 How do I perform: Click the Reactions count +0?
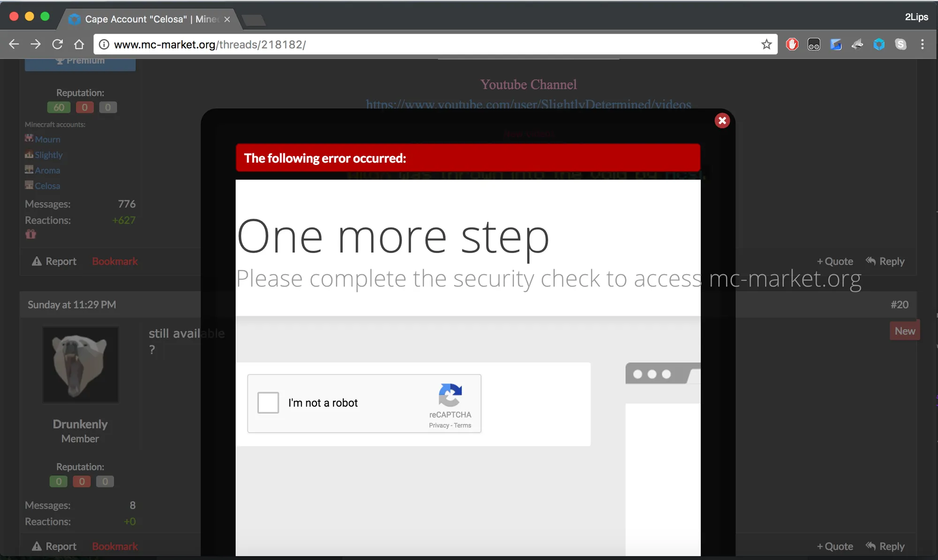130,522
